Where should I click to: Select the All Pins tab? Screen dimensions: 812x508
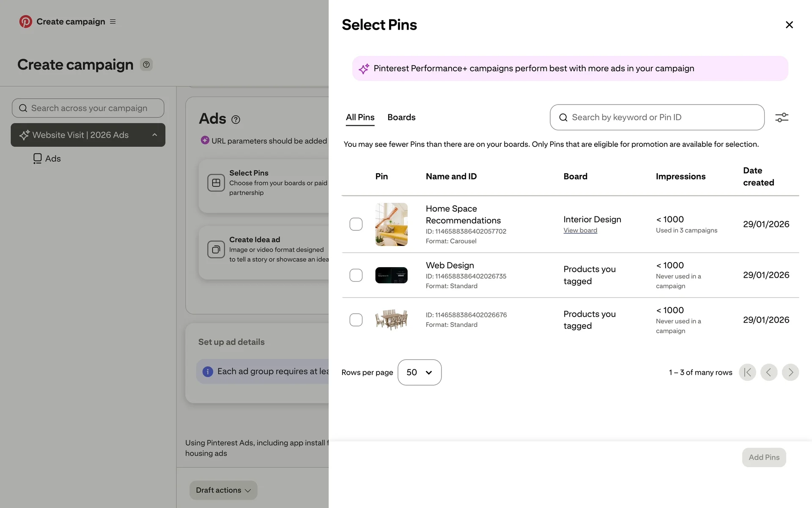pyautogui.click(x=360, y=117)
